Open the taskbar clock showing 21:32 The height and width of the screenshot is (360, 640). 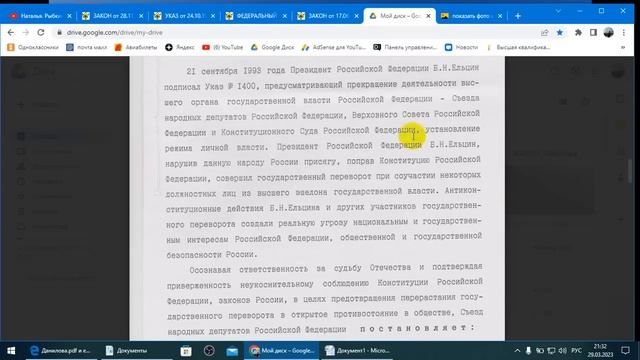600,351
